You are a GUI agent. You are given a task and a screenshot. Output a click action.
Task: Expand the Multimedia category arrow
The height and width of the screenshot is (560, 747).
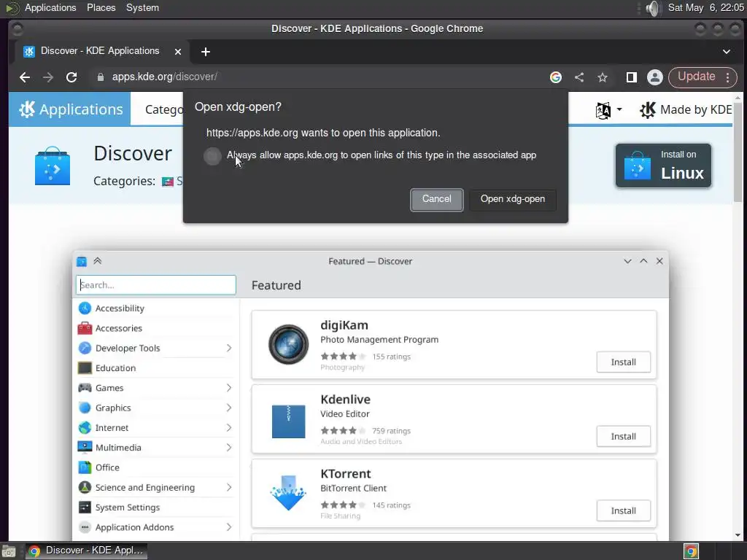click(228, 448)
